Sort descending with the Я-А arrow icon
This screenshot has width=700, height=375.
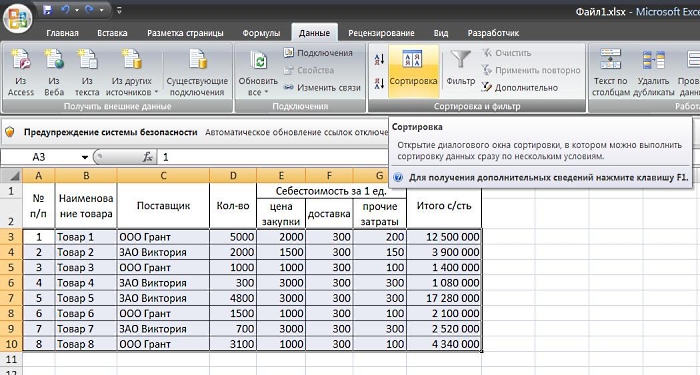[x=379, y=83]
